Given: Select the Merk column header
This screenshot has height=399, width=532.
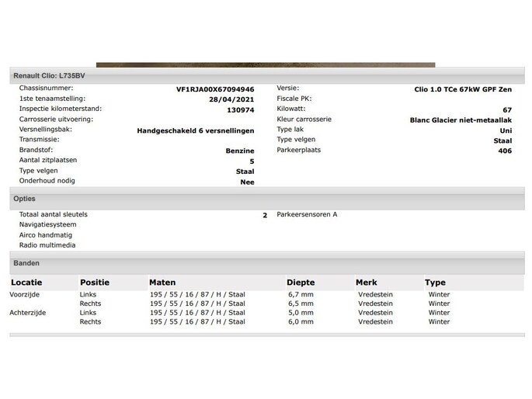Looking at the screenshot, I should tap(366, 283).
